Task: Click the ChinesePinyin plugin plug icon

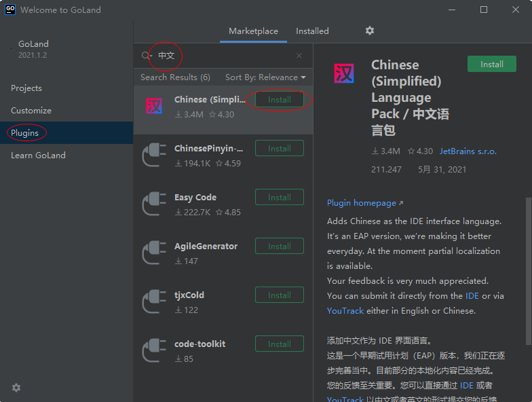Action: click(x=154, y=156)
